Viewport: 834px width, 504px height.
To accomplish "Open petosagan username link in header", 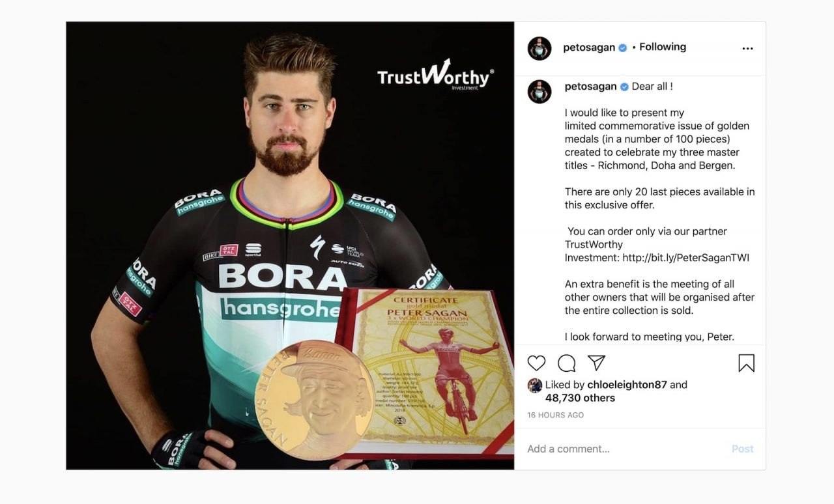I will pos(589,48).
